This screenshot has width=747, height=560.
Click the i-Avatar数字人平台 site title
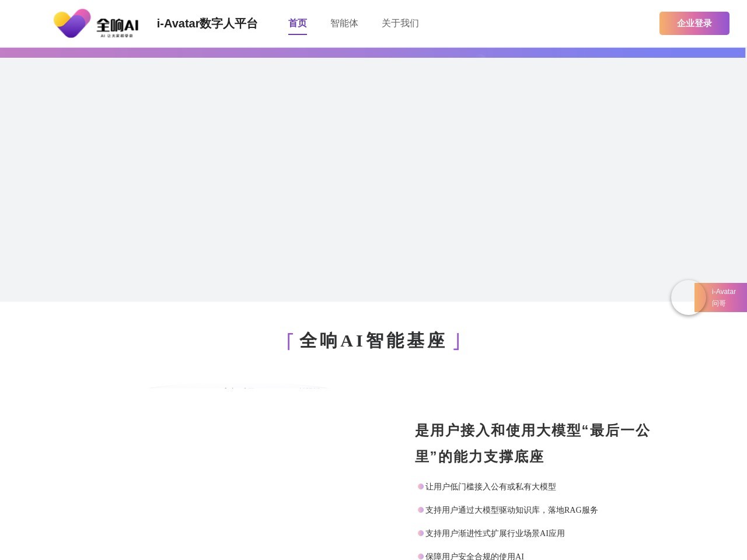pos(207,23)
